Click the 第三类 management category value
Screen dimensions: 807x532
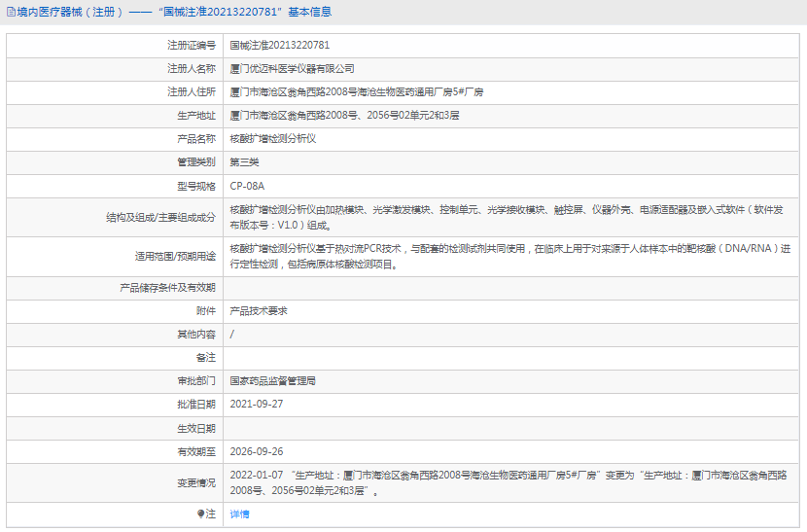click(244, 162)
